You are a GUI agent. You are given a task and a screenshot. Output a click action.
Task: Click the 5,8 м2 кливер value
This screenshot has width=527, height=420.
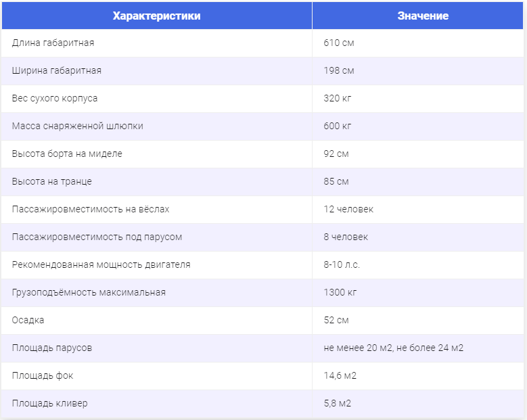(338, 403)
